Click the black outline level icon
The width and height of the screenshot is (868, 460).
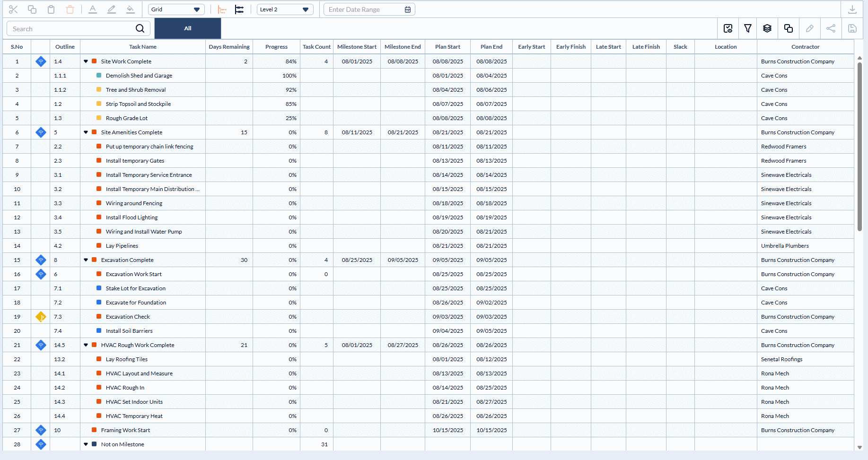[x=239, y=9]
